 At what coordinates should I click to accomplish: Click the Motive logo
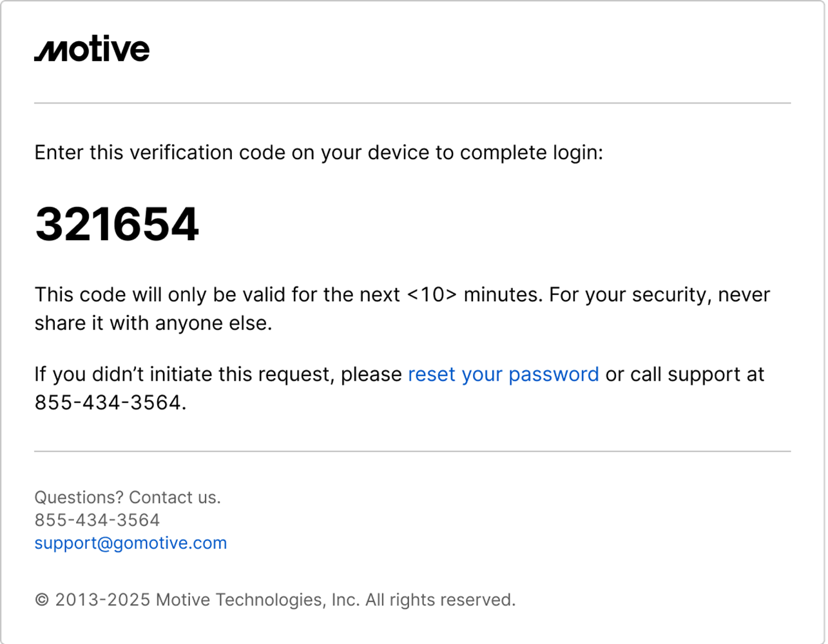pyautogui.click(x=92, y=50)
